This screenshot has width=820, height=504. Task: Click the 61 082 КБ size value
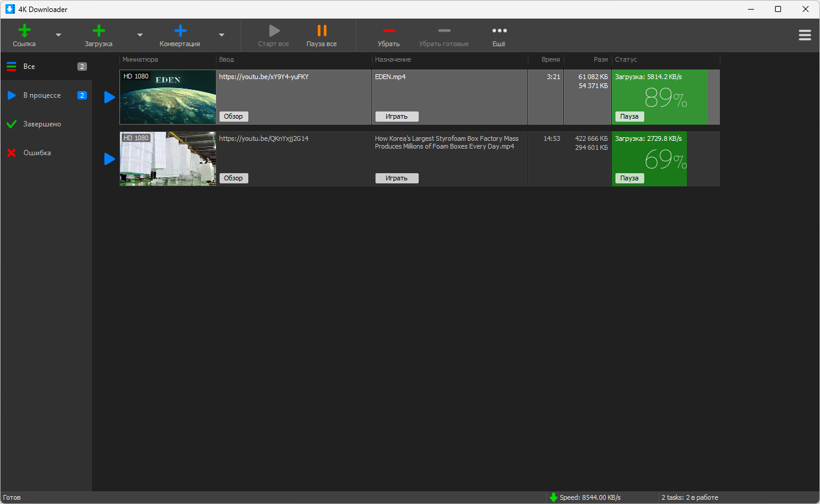pyautogui.click(x=593, y=77)
